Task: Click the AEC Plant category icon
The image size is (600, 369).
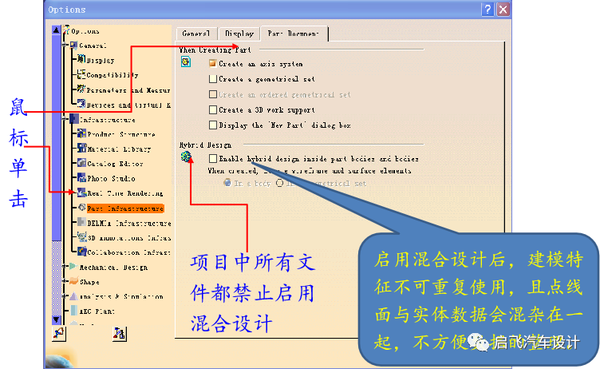Action: pyautogui.click(x=74, y=310)
